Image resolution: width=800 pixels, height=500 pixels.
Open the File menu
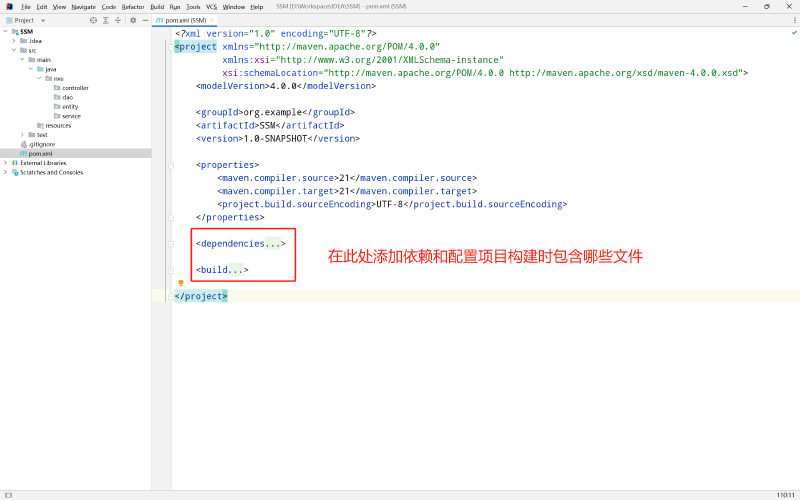pos(26,7)
